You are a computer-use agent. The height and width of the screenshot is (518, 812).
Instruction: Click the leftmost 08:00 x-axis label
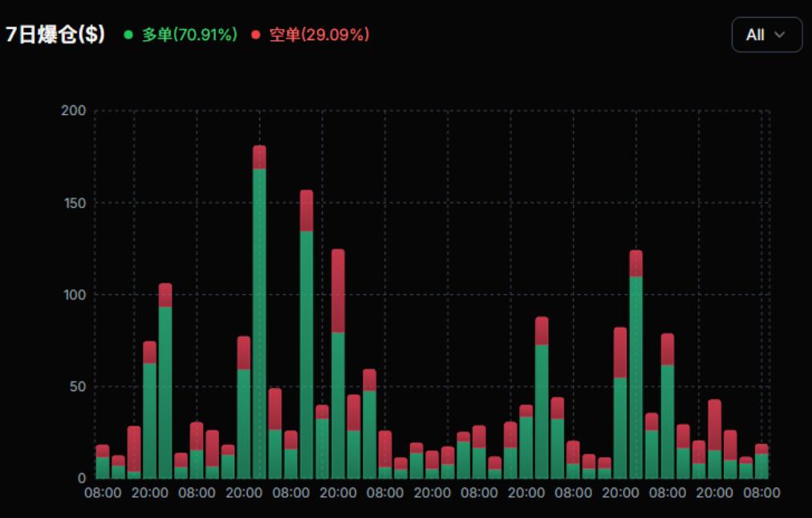[103, 492]
